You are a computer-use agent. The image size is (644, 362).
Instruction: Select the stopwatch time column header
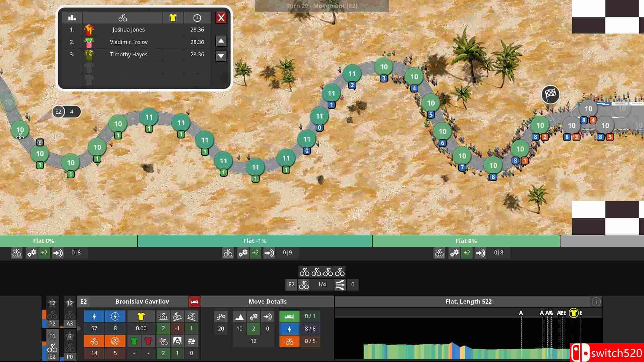coord(197,18)
